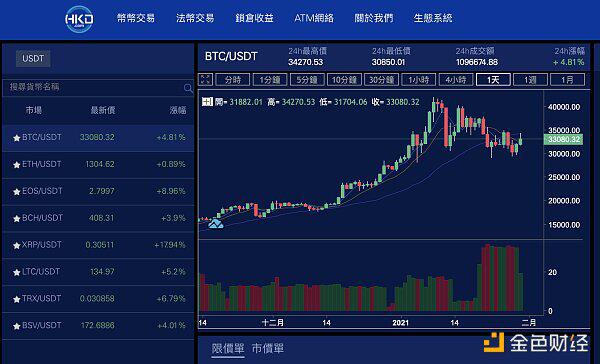Open 鎖倉收益 menu
600x364 pixels.
point(254,18)
